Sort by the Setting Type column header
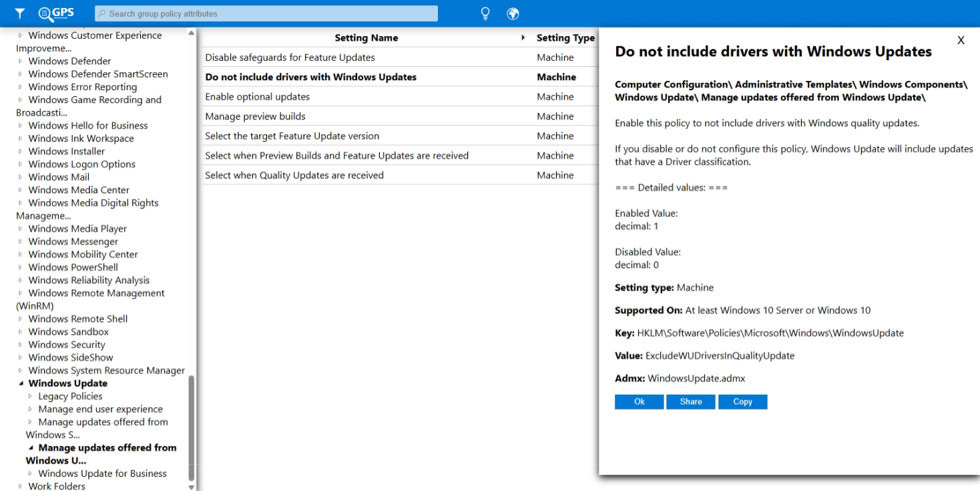Viewport: 980px width, 491px height. [x=565, y=38]
